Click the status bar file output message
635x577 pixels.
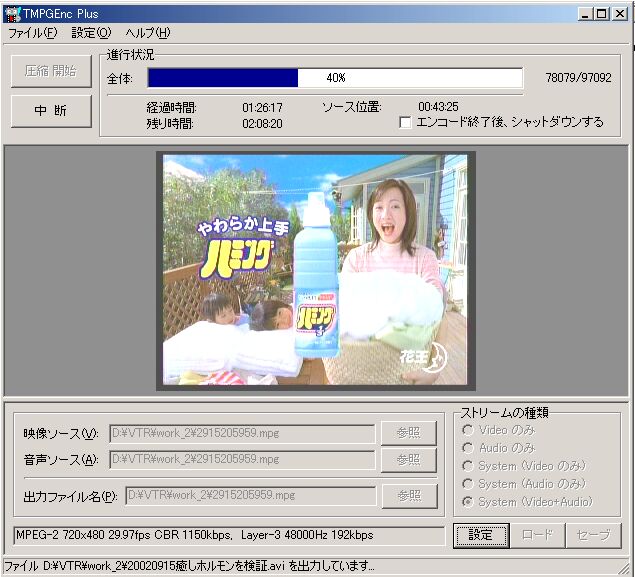pyautogui.click(x=189, y=566)
